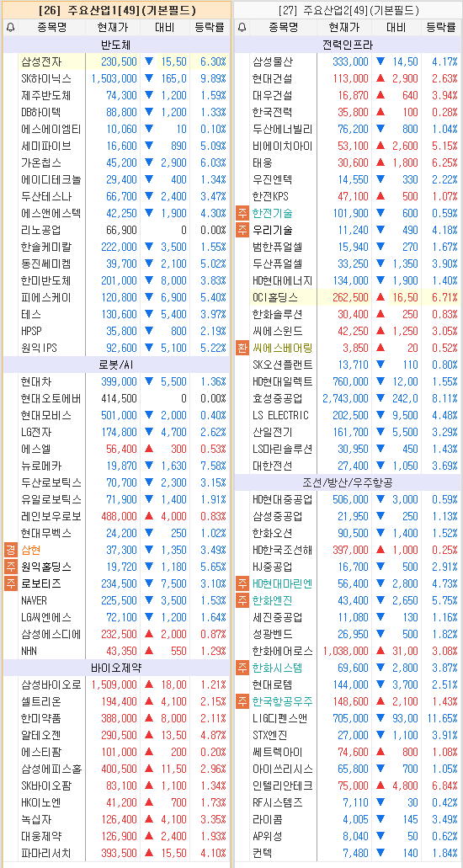
Task: Click the 주 badge next to 로보티즈
Action: [10, 583]
